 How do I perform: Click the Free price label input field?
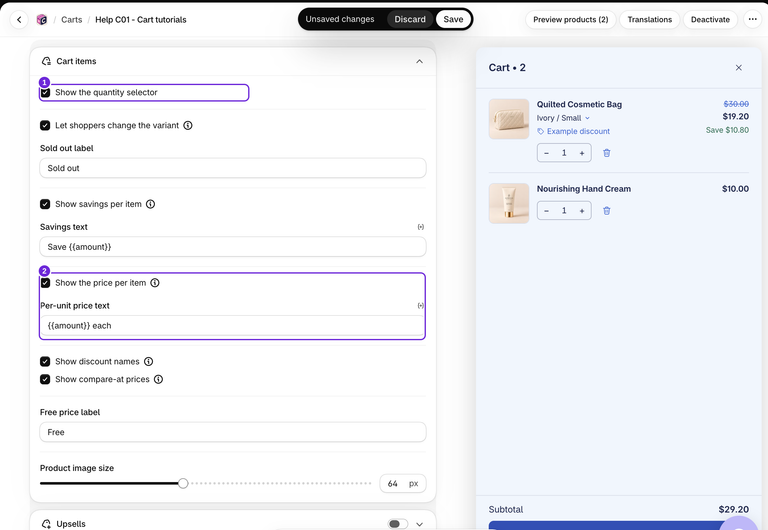[233, 432]
